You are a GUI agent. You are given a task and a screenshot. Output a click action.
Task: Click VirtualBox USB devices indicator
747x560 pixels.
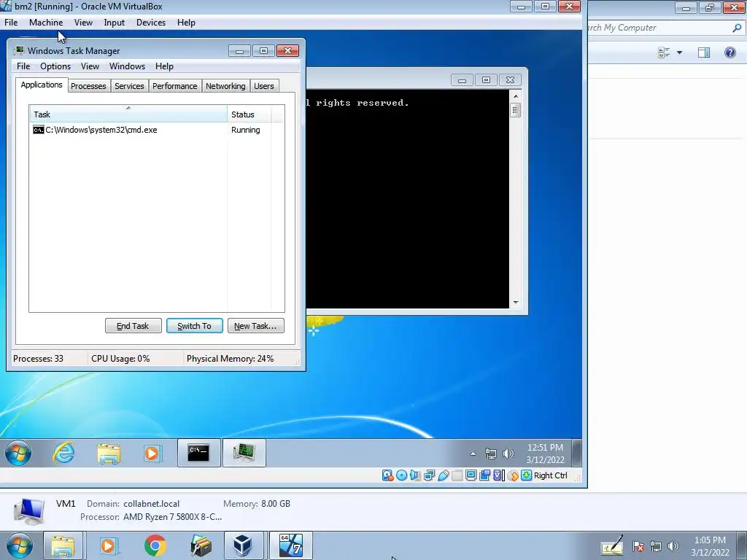tap(443, 475)
